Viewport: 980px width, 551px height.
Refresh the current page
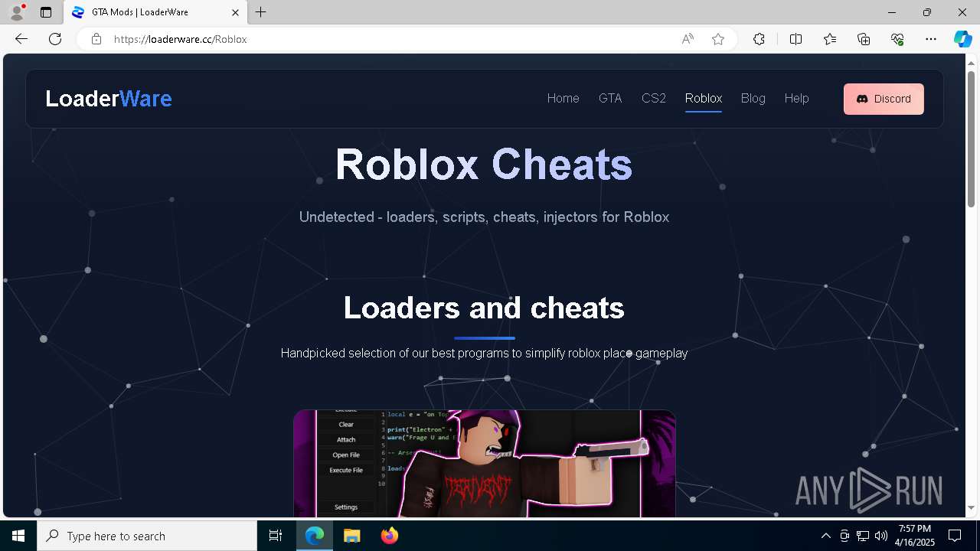pyautogui.click(x=55, y=39)
